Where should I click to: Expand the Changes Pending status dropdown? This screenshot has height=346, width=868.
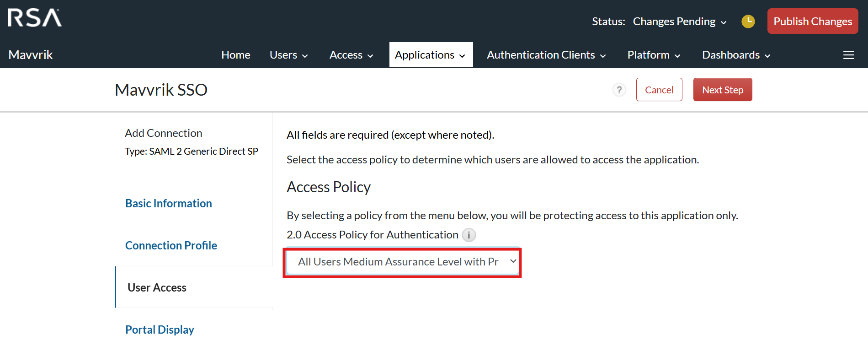pos(679,22)
